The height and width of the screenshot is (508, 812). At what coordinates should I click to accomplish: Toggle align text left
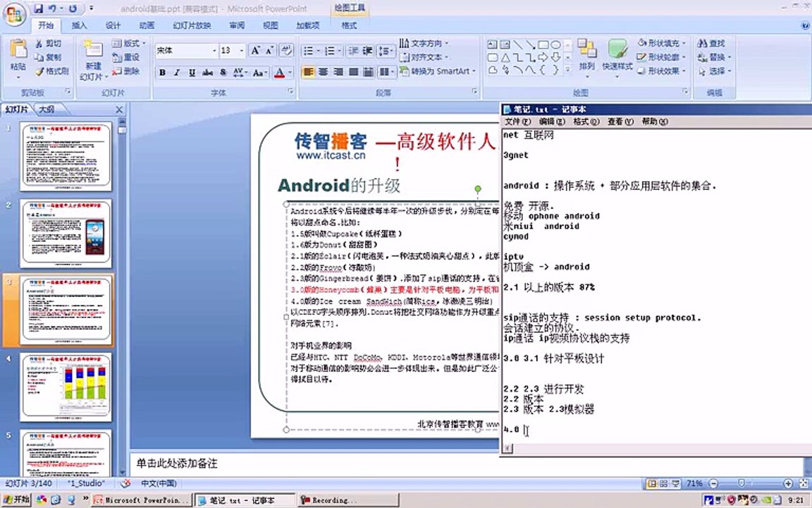[308, 72]
